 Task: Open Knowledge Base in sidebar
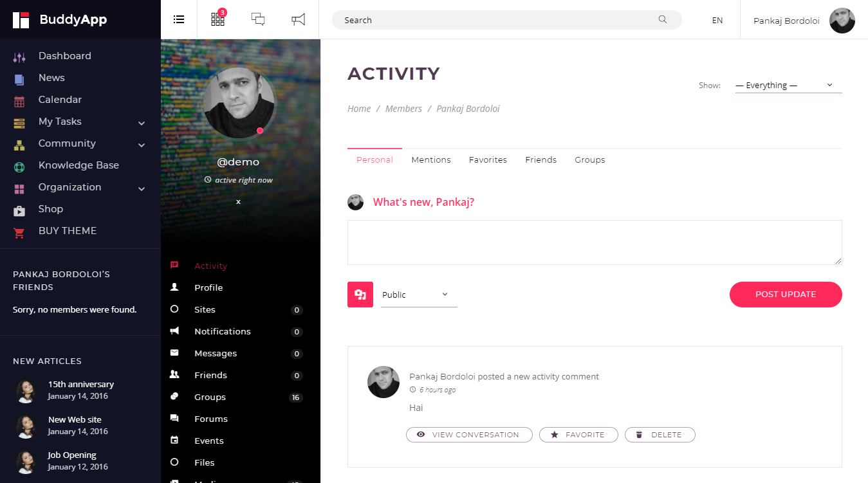pyautogui.click(x=78, y=165)
